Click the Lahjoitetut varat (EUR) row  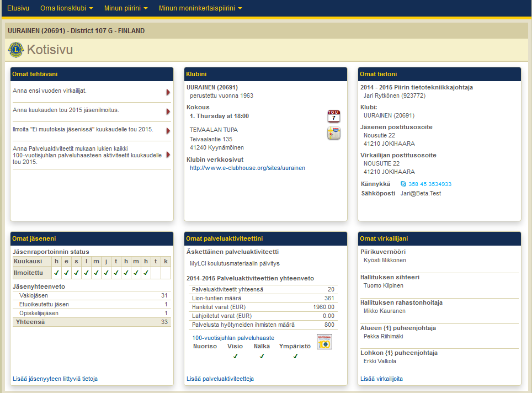click(x=263, y=316)
